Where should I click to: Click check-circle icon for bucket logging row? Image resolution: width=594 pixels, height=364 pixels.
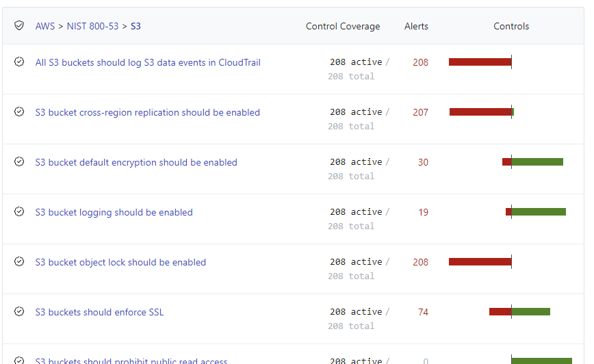click(x=19, y=211)
